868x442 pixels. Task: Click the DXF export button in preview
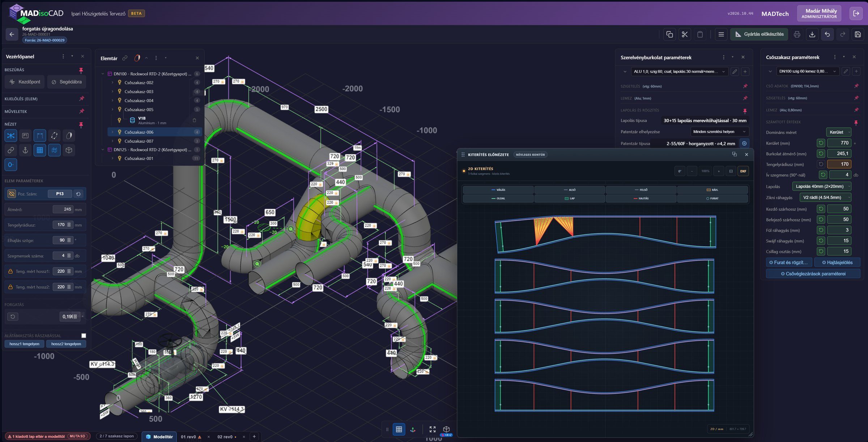coord(743,171)
